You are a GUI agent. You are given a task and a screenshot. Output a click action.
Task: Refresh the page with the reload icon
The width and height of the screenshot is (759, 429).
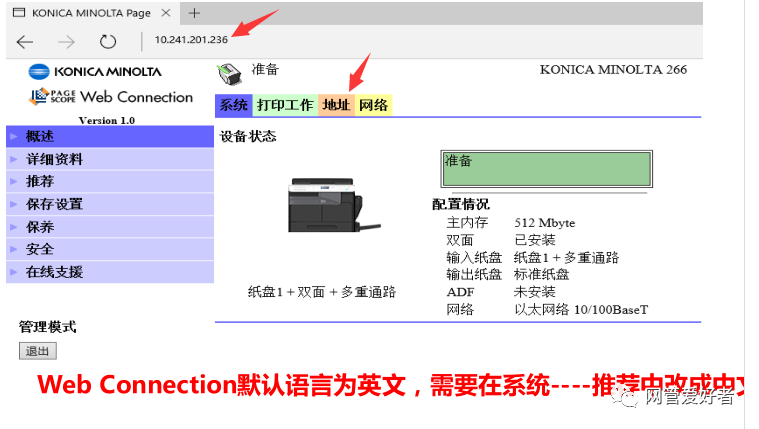pos(108,42)
